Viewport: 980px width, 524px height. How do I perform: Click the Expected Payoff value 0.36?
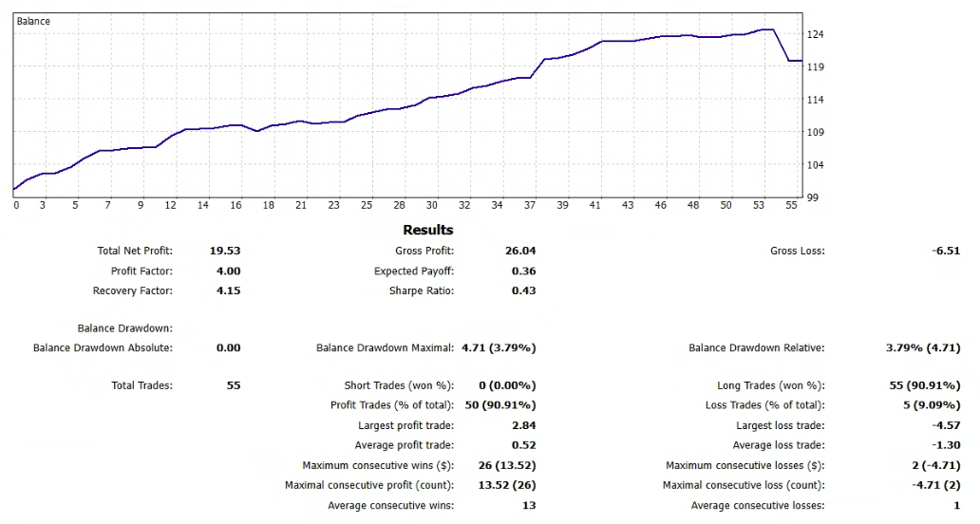tap(523, 271)
